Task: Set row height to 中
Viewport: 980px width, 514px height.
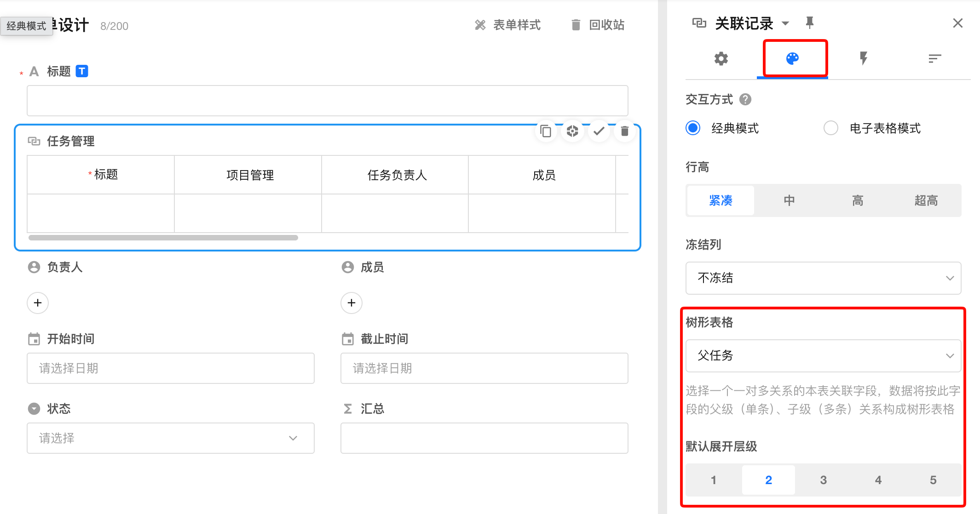Action: 789,200
